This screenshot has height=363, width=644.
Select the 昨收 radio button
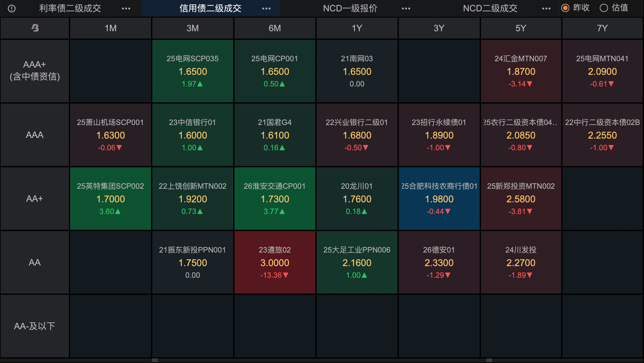[565, 8]
